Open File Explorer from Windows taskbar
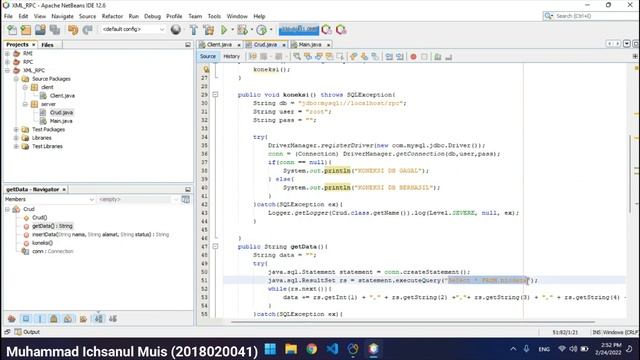Image resolution: width=640 pixels, height=360 pixels. [291, 349]
